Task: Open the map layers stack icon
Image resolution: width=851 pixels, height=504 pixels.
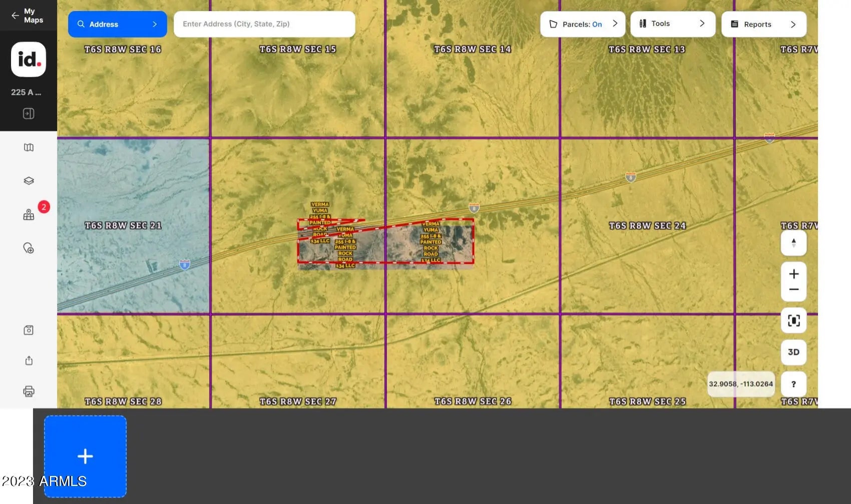Action: pos(29,181)
